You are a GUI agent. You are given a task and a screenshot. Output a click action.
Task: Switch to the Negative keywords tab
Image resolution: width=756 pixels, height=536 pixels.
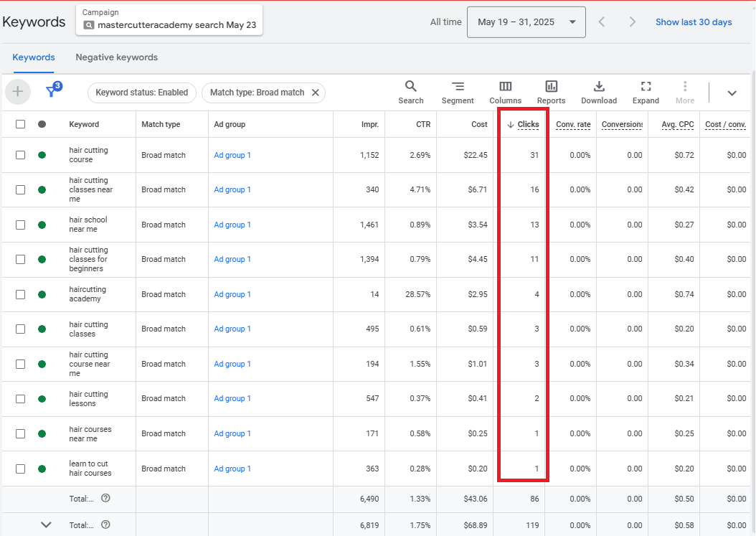(116, 57)
